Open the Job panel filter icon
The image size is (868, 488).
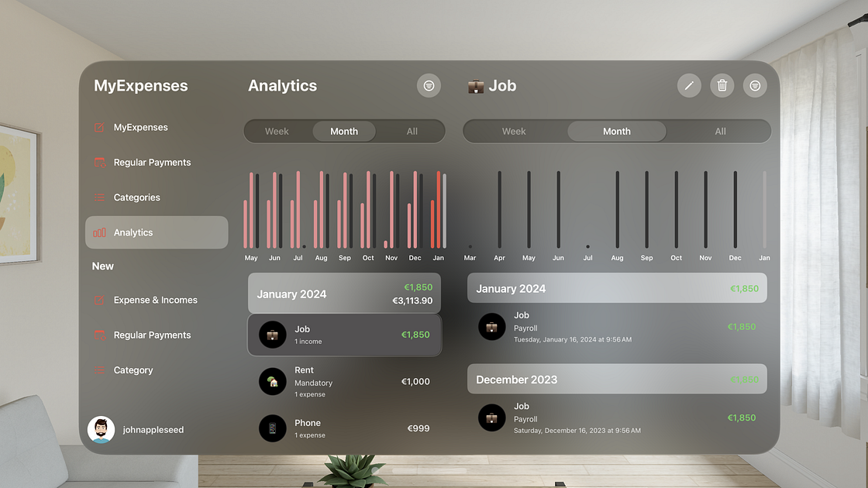pos(755,86)
